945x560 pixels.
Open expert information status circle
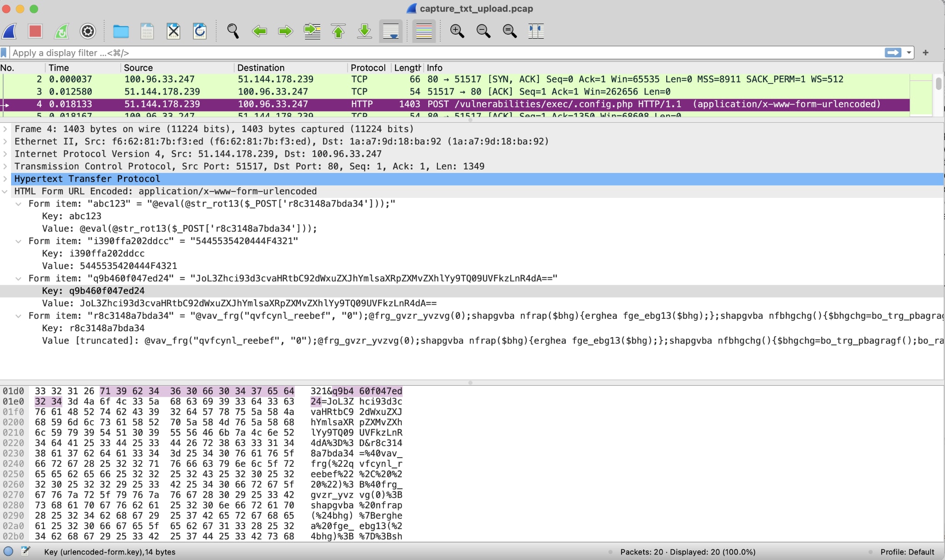pyautogui.click(x=8, y=551)
